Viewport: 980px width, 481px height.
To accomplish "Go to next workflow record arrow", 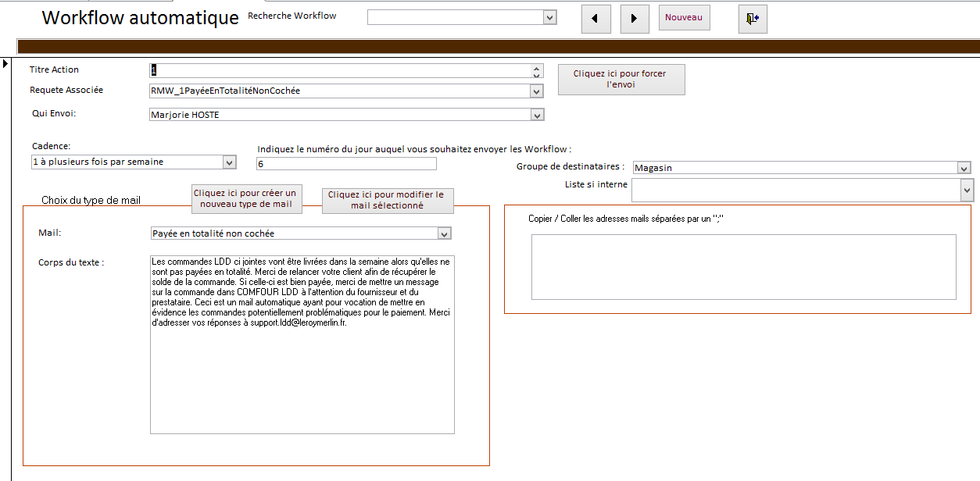I will [x=635, y=18].
